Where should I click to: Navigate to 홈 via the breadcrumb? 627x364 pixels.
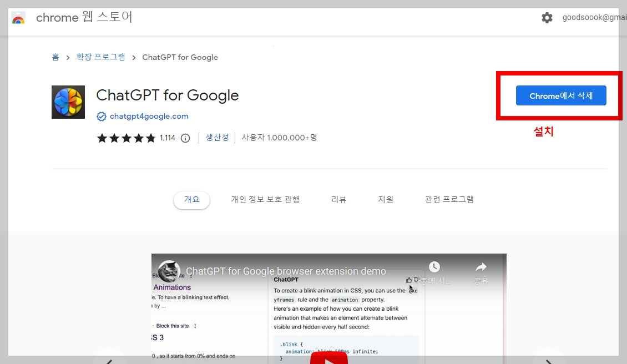tap(54, 57)
